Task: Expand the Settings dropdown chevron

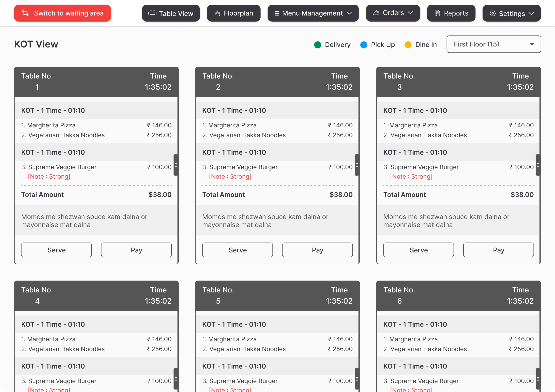Action: click(531, 13)
